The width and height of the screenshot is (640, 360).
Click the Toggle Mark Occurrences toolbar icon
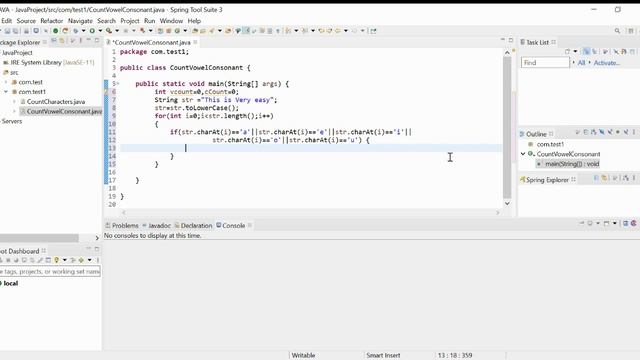coord(247,31)
